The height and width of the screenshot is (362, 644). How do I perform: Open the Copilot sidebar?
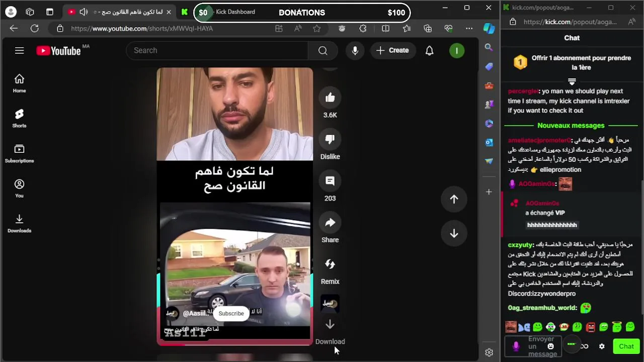point(489,28)
